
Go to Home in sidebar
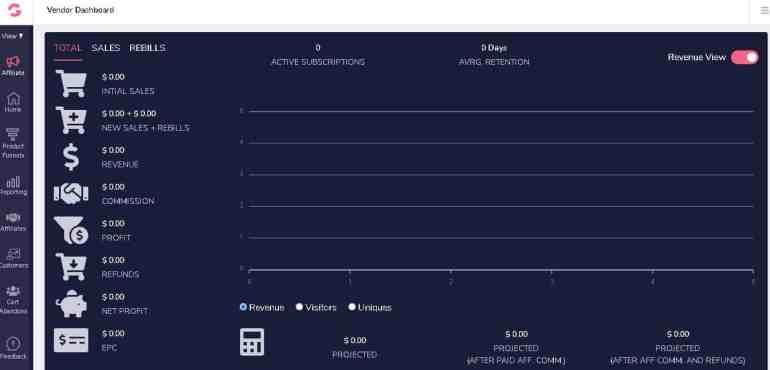(13, 102)
